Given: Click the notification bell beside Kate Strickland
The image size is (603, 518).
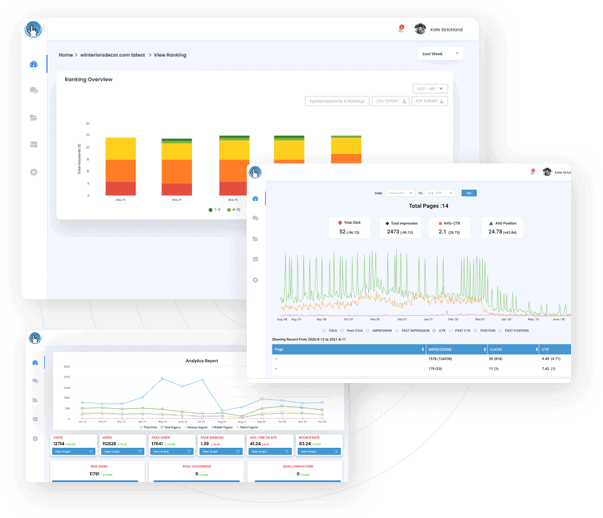Looking at the screenshot, I should 401,30.
